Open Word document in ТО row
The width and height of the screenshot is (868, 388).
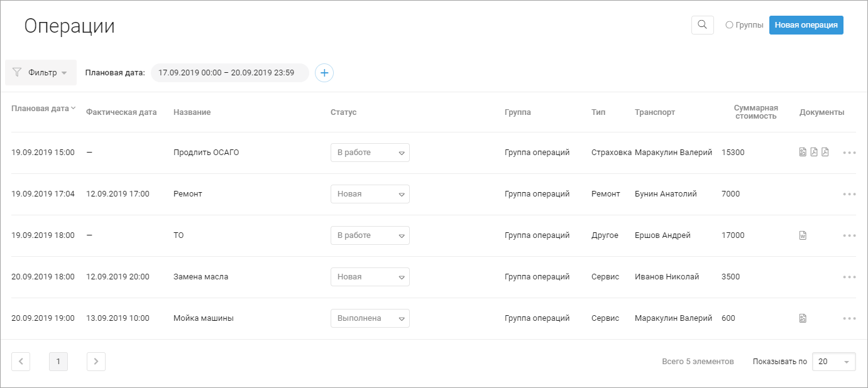coord(803,235)
